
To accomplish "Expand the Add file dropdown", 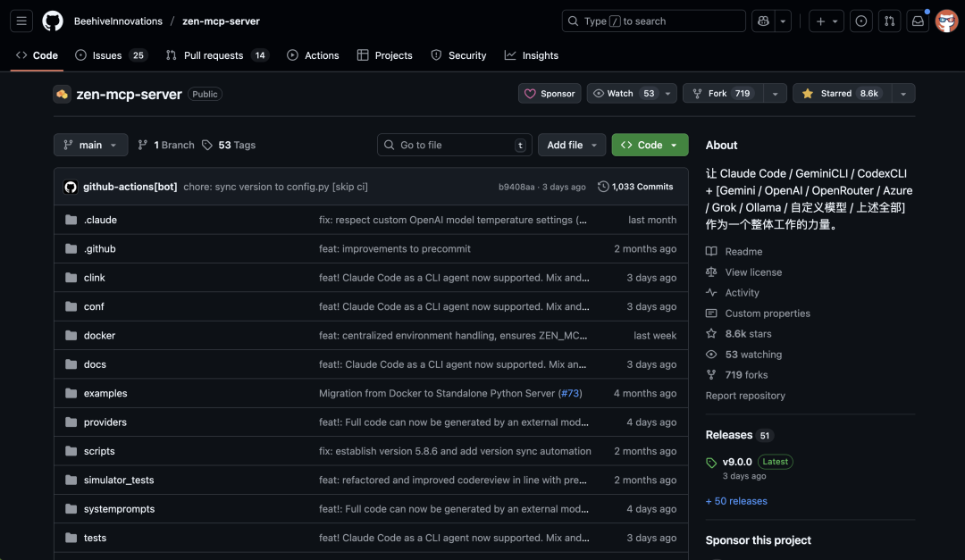I will [x=572, y=145].
